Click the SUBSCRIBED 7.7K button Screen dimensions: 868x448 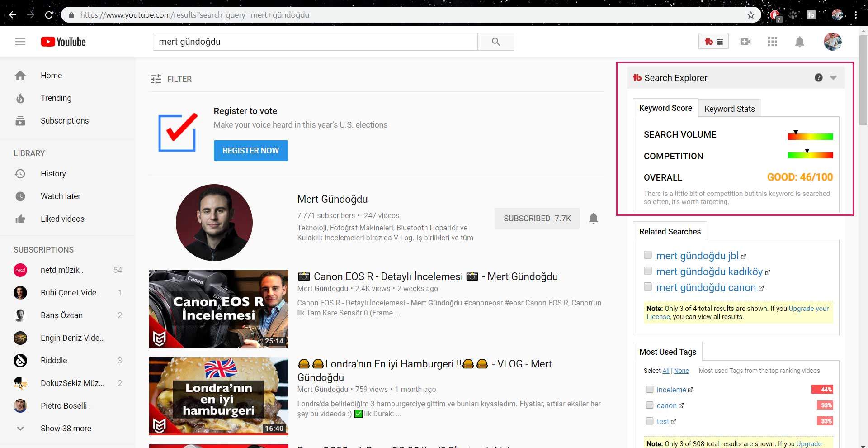pyautogui.click(x=537, y=219)
